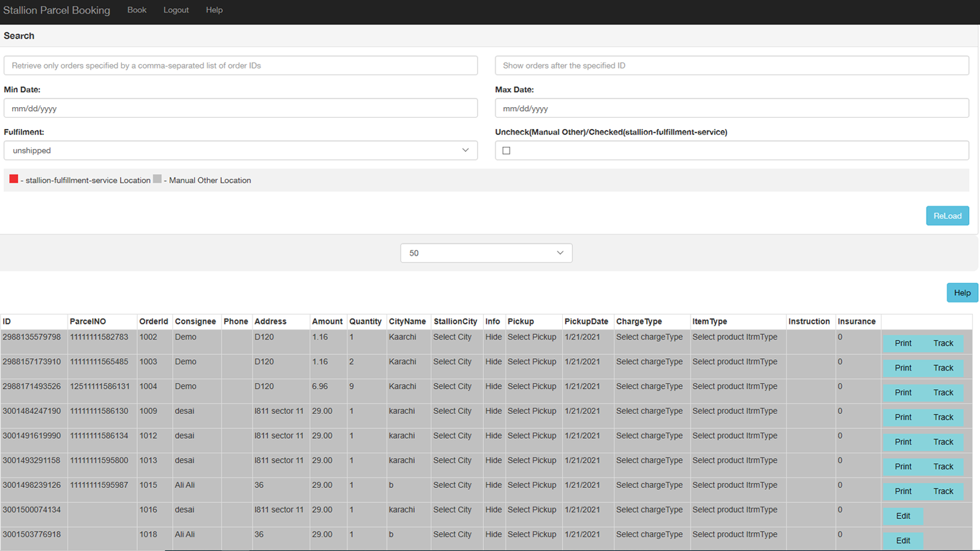Open the page size dropdown showing 50
Screen dimensions: 980x551
click(x=486, y=253)
